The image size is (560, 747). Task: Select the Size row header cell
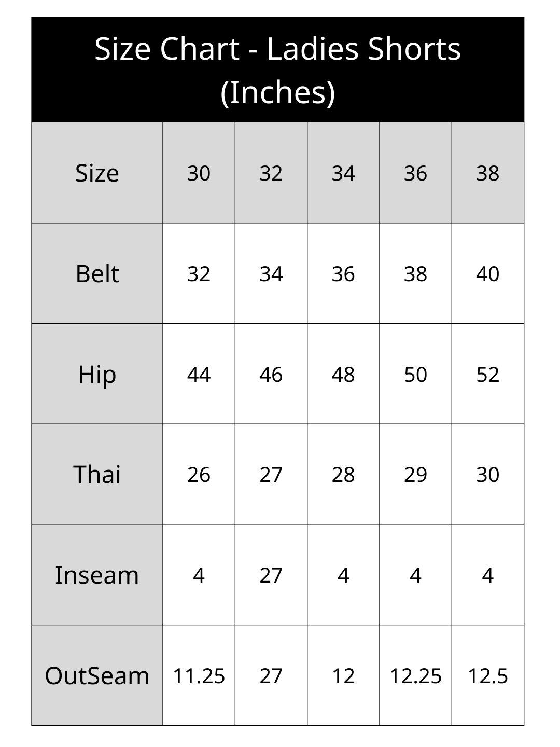(97, 173)
